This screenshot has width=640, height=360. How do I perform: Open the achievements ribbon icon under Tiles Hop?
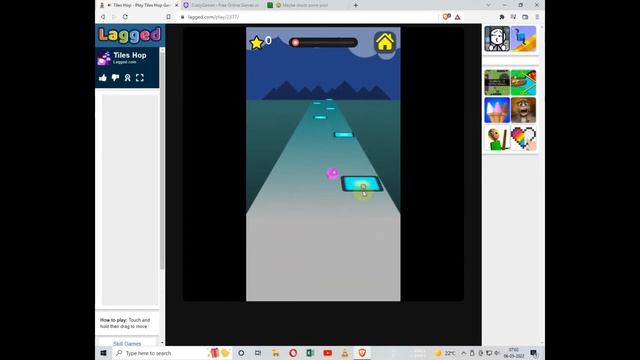click(x=127, y=78)
